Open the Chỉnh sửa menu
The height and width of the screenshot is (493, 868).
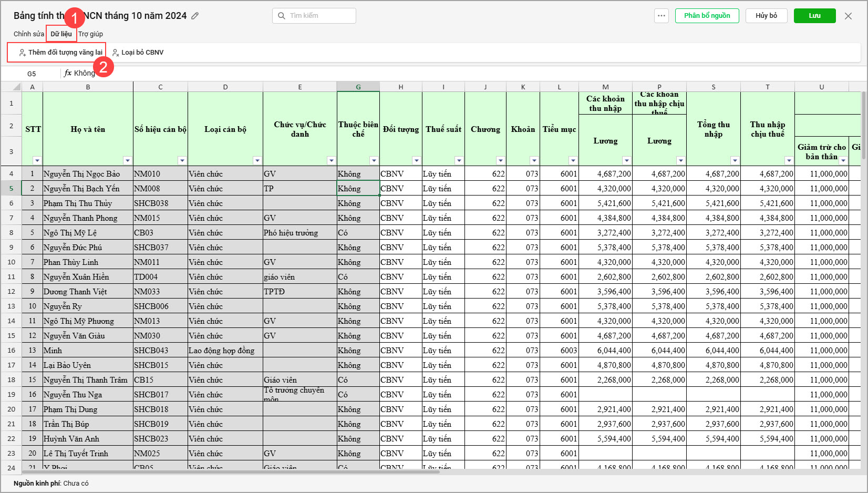(x=28, y=34)
